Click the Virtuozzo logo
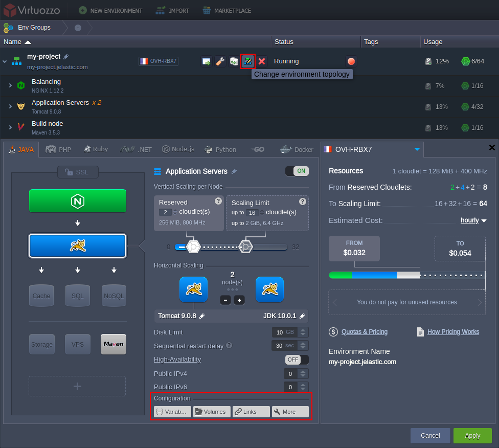The image size is (499, 448). point(32,10)
